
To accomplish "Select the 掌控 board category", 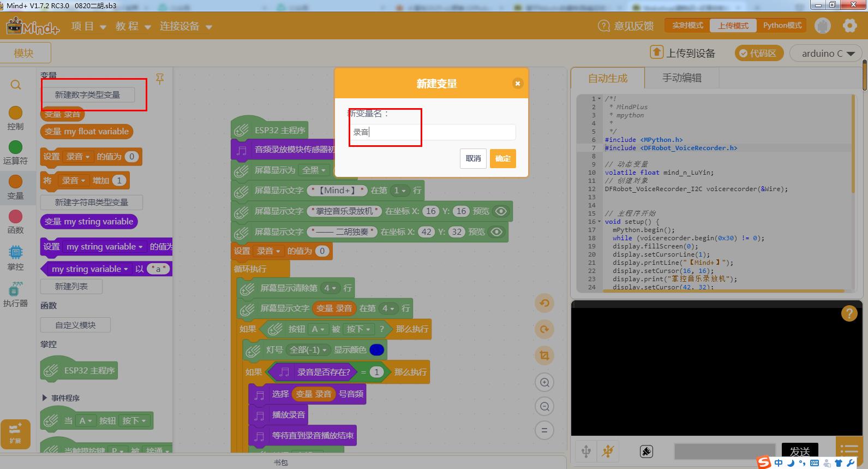I will pos(15,258).
